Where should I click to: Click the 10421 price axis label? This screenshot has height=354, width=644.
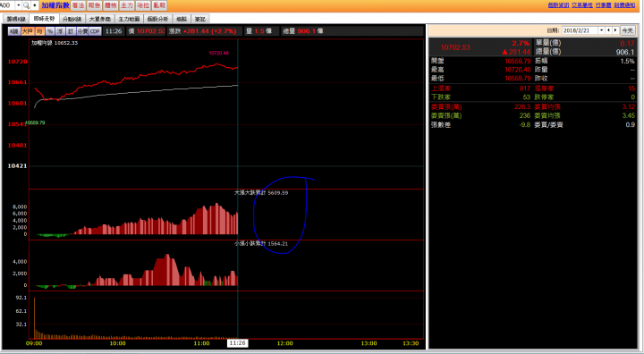pyautogui.click(x=17, y=166)
